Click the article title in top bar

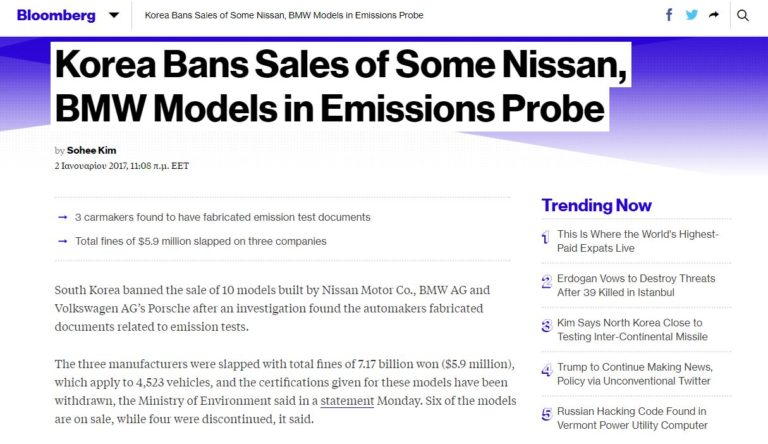(x=284, y=16)
